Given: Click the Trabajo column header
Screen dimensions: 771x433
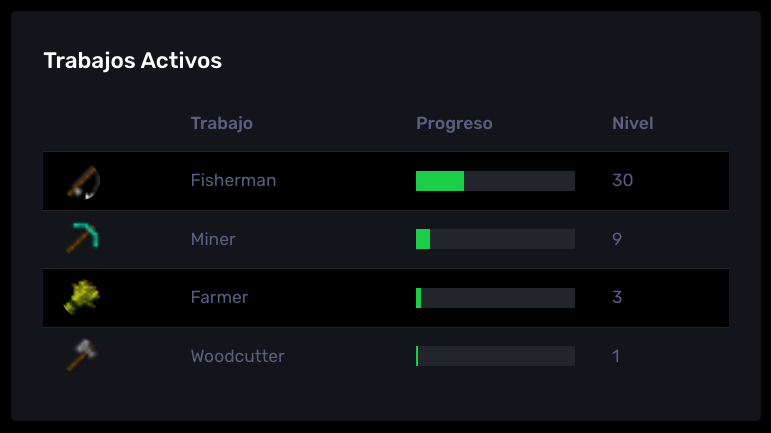Looking at the screenshot, I should (222, 123).
